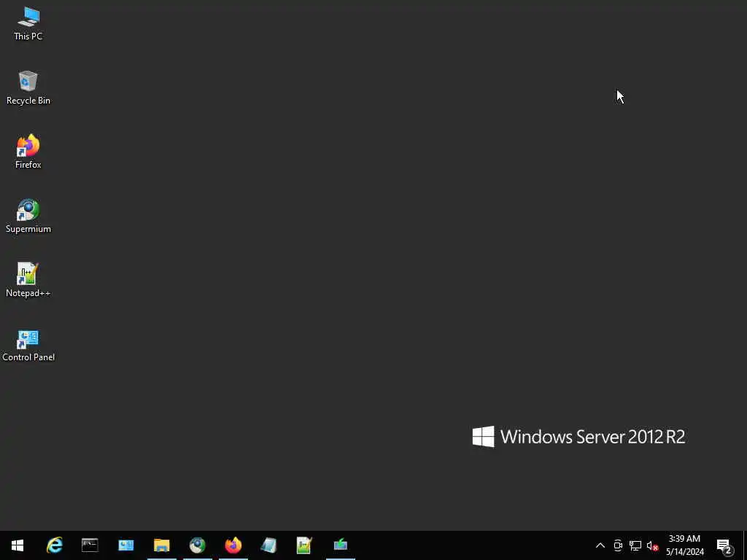
Task: Select the Notepad++ desktop shortcut
Action: coord(28,281)
